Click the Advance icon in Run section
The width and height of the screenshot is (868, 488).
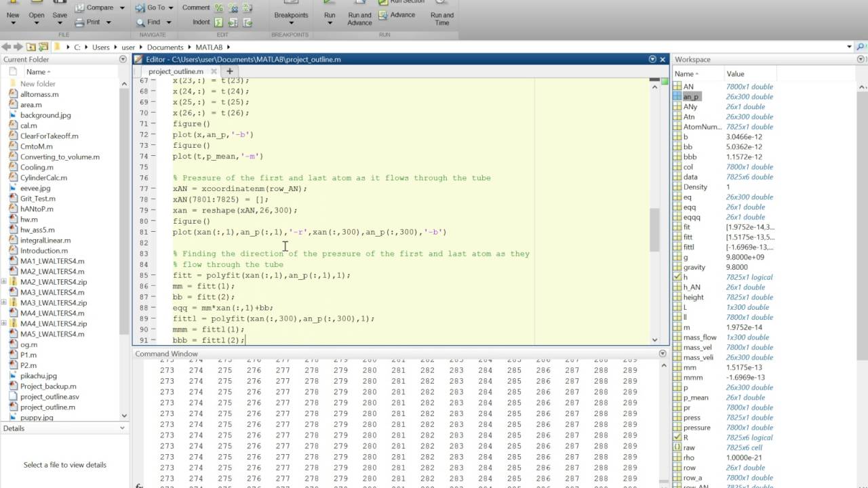(x=384, y=15)
